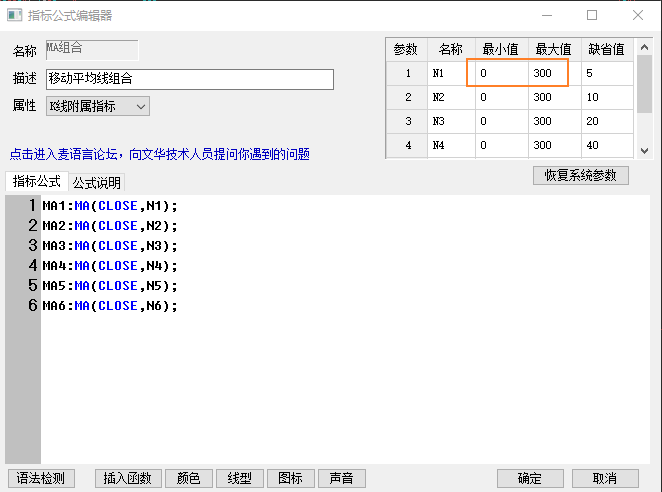Click the 声音 button
The height and width of the screenshot is (492, 662).
(342, 478)
